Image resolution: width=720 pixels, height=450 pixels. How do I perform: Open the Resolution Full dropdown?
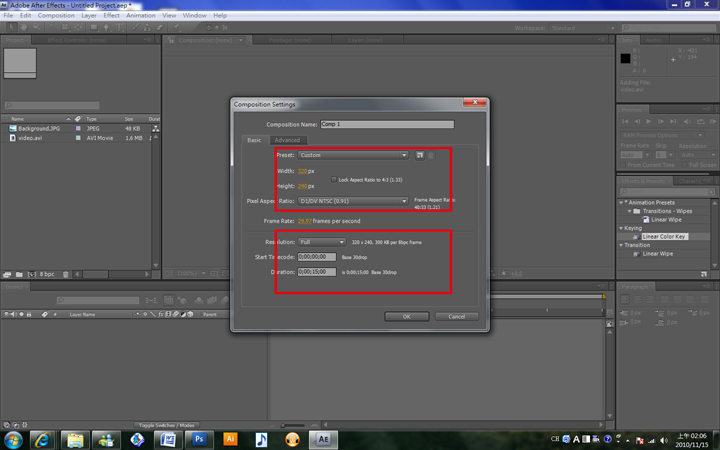pos(321,242)
